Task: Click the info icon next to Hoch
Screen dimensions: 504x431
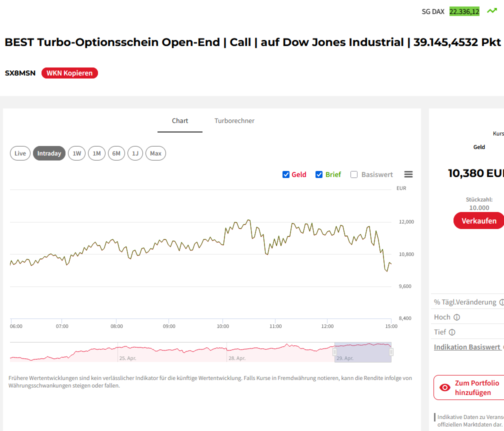Action: [457, 317]
